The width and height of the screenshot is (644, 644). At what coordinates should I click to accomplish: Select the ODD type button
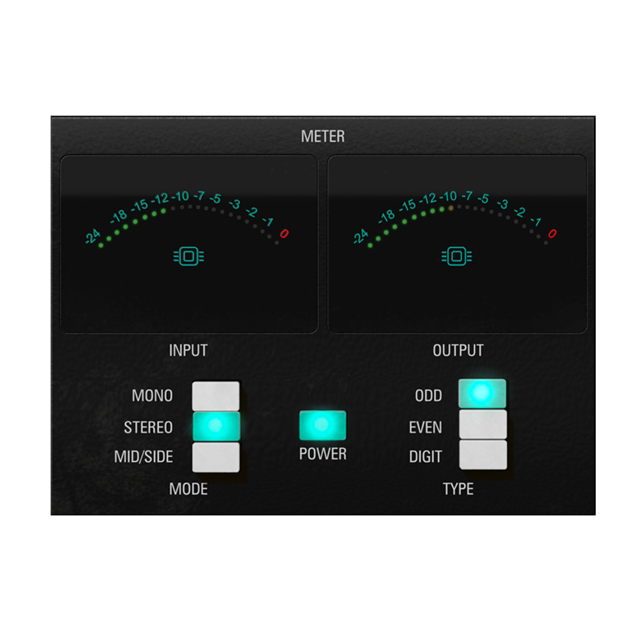pyautogui.click(x=482, y=393)
